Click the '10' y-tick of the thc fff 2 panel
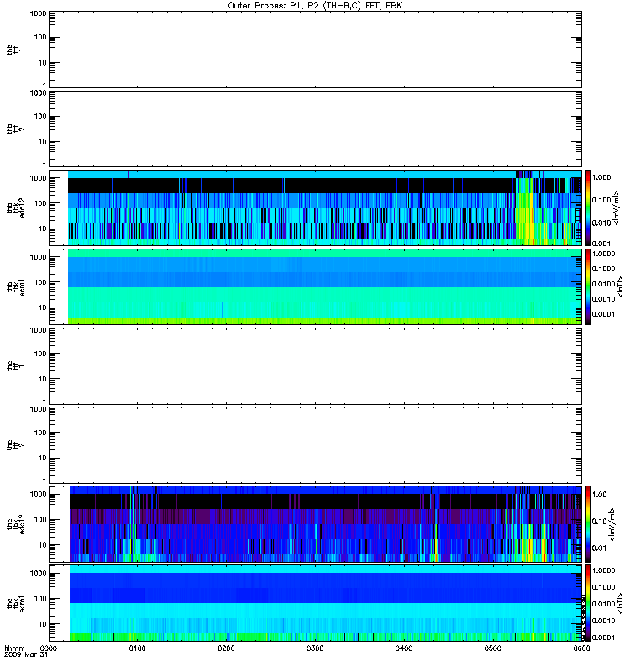Viewport: 630px width, 672px height. 43,458
